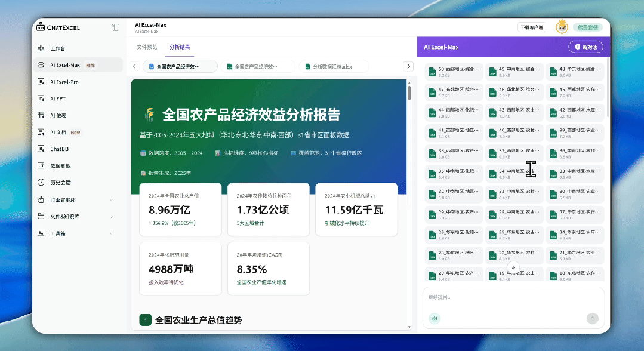Open file 31_中南地区-农村 in chat list

tap(514, 194)
